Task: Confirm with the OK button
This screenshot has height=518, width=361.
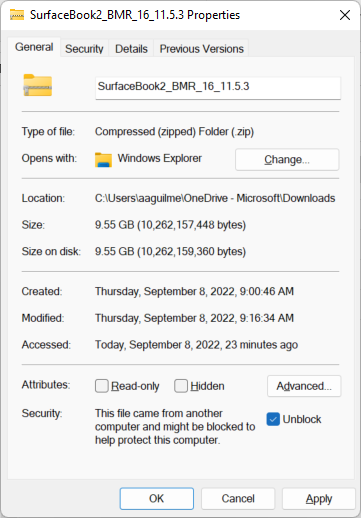Action: coord(157,499)
